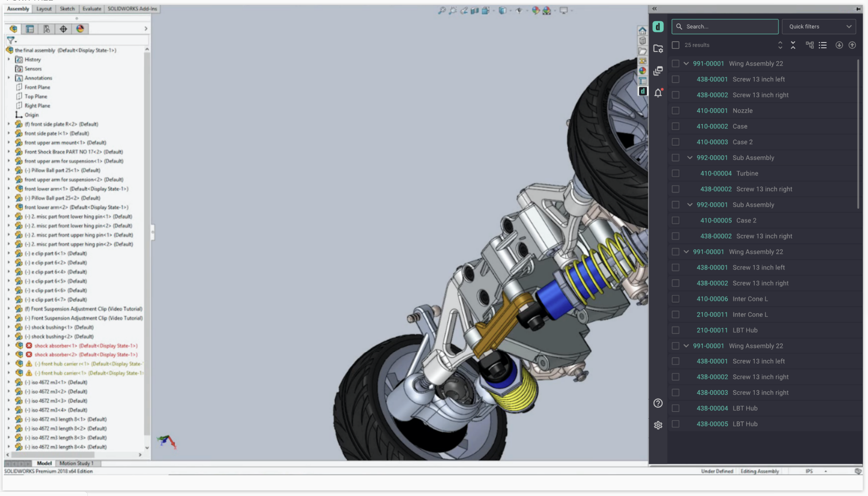Open the ConfigurationManager tab icon
This screenshot has height=496, width=868.
coord(47,29)
